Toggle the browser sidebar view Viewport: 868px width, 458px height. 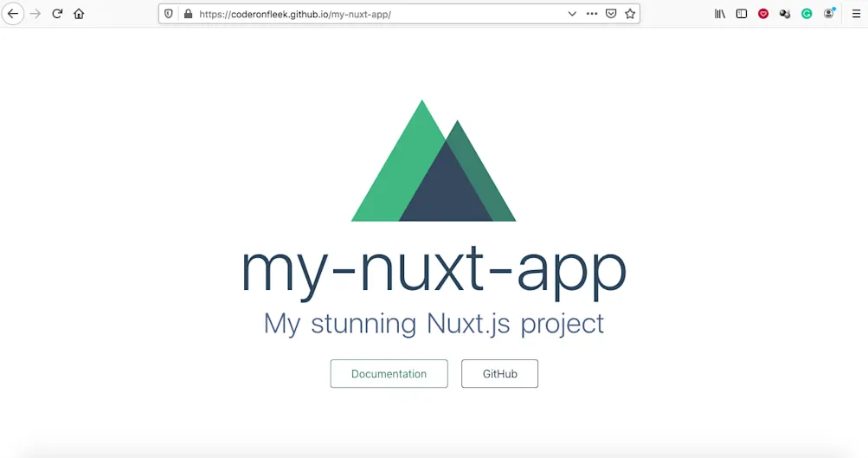(x=742, y=14)
